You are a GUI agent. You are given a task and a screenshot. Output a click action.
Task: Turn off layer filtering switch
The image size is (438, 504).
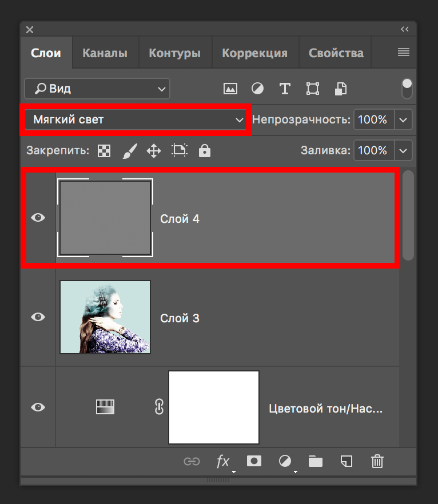(x=407, y=89)
